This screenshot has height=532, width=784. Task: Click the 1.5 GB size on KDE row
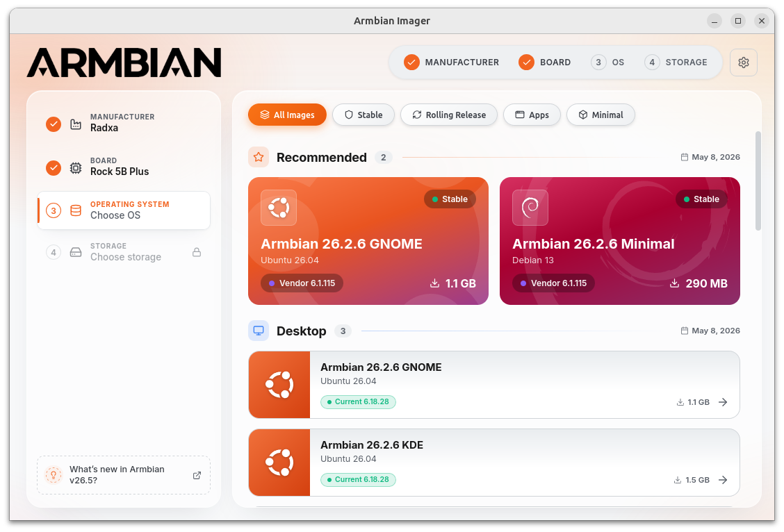point(698,480)
